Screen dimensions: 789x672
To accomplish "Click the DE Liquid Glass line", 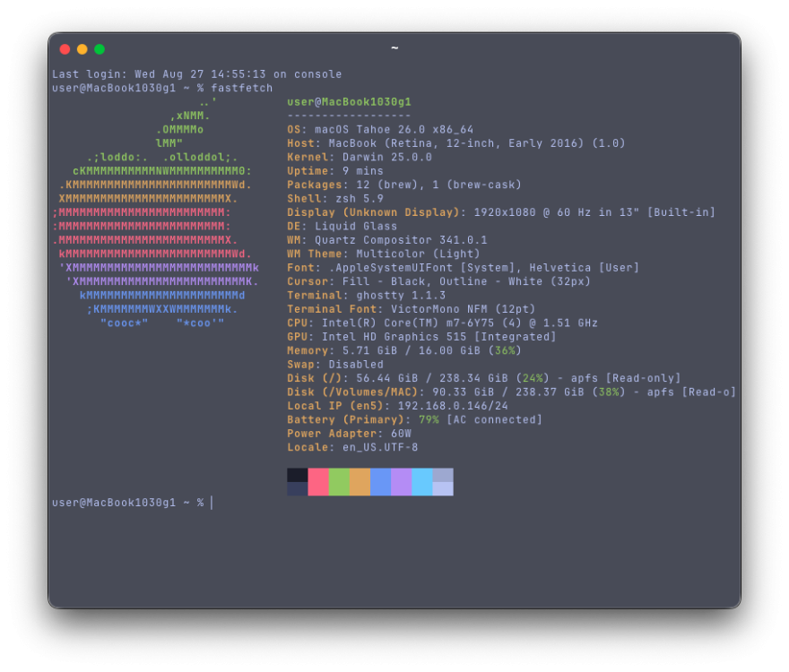I will tap(342, 227).
